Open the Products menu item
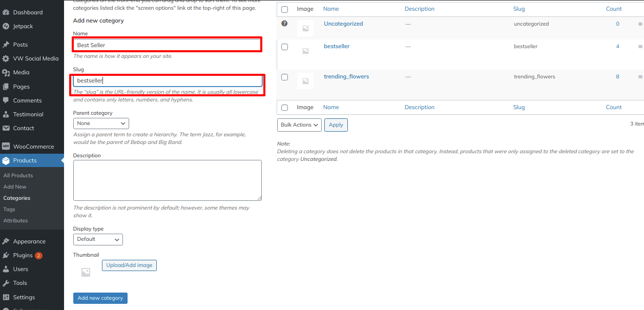This screenshot has height=310, width=644. (x=32, y=160)
